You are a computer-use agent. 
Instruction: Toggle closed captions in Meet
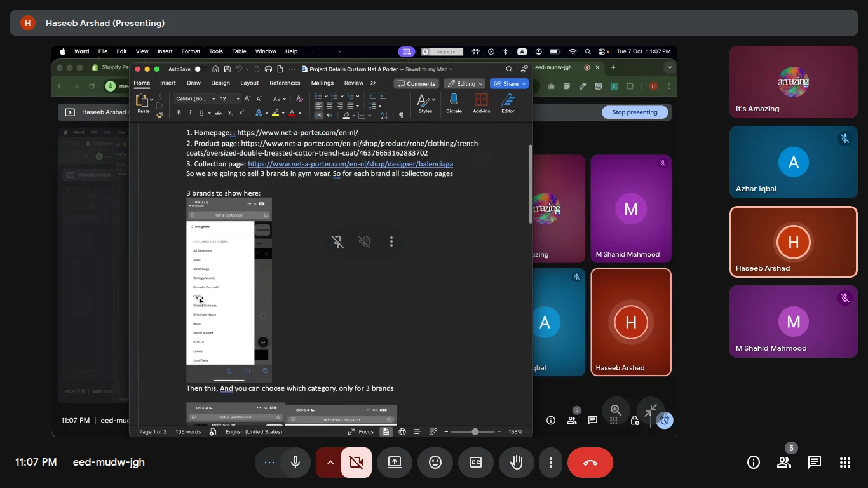476,463
